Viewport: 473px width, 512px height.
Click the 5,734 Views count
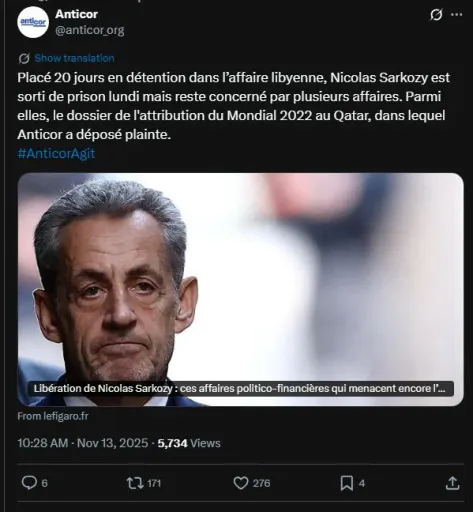(x=189, y=443)
